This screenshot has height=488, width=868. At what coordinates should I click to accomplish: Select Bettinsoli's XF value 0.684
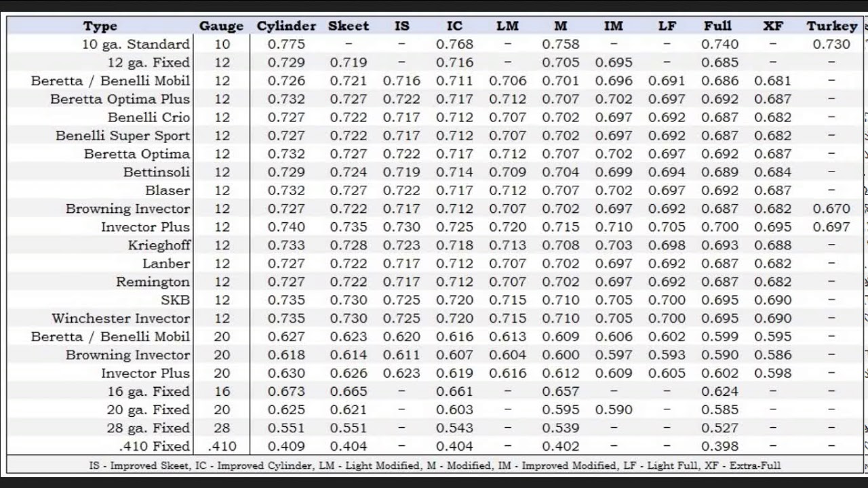tap(773, 172)
